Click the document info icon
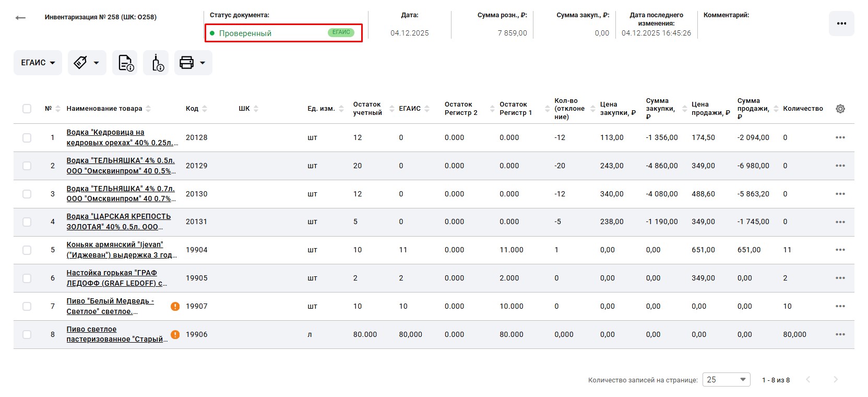 (x=125, y=63)
